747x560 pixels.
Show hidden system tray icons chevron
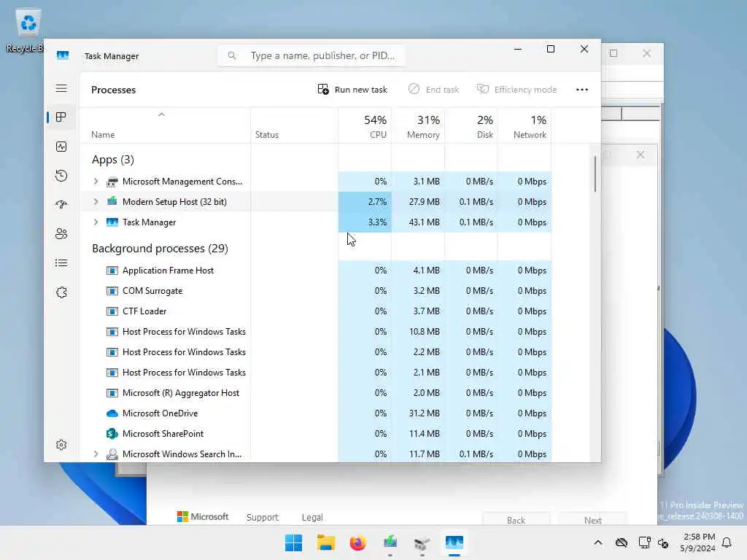tap(598, 542)
